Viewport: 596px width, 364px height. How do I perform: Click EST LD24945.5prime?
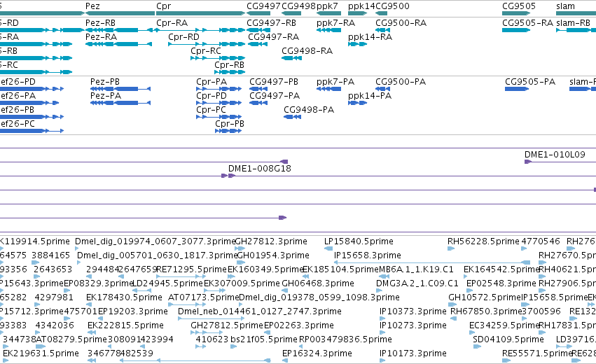(x=141, y=290)
